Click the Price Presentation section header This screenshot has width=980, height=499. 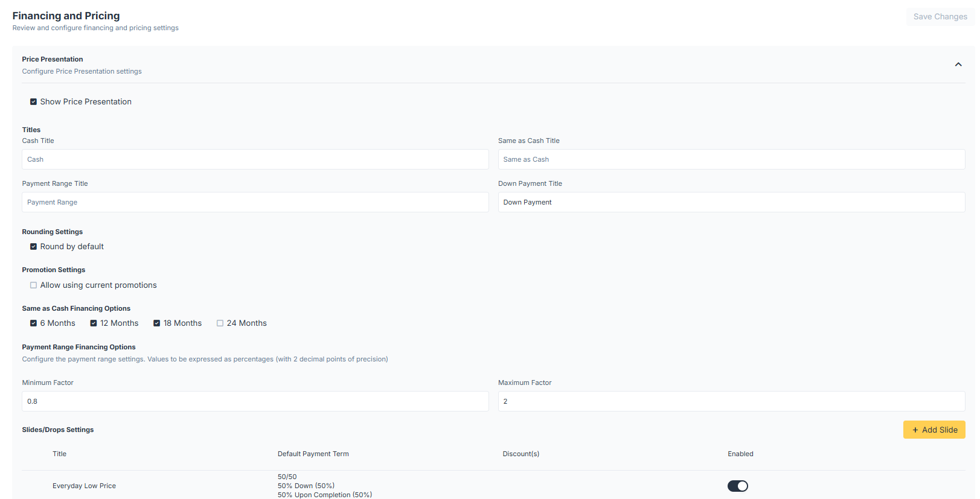tap(53, 59)
